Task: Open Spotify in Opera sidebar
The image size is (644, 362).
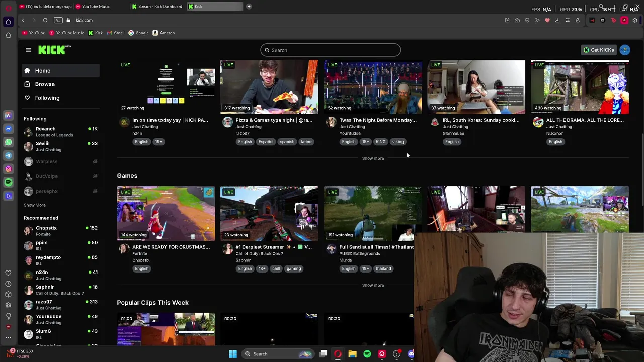Action: [x=8, y=183]
